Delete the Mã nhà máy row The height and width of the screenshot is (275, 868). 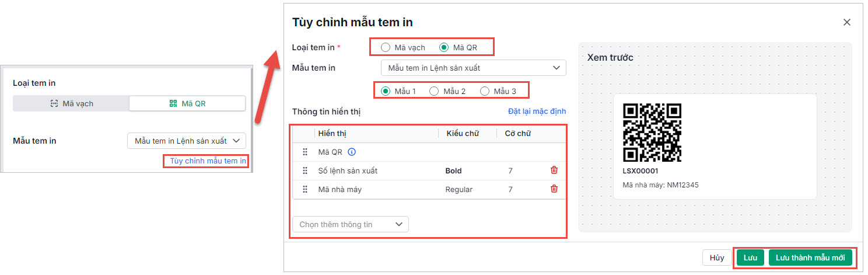pos(554,189)
